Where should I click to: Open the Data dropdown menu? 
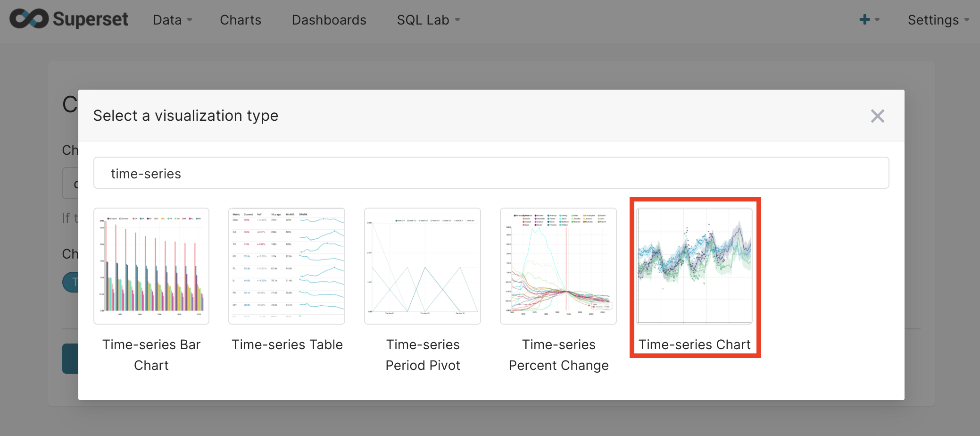[x=172, y=20]
